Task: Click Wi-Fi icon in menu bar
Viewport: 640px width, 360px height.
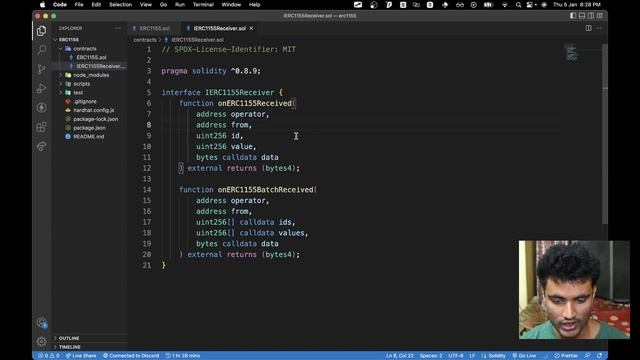Action: (x=505, y=4)
